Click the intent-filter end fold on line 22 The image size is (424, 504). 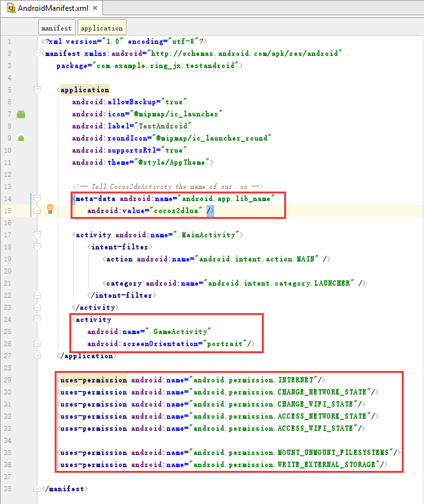(37, 295)
